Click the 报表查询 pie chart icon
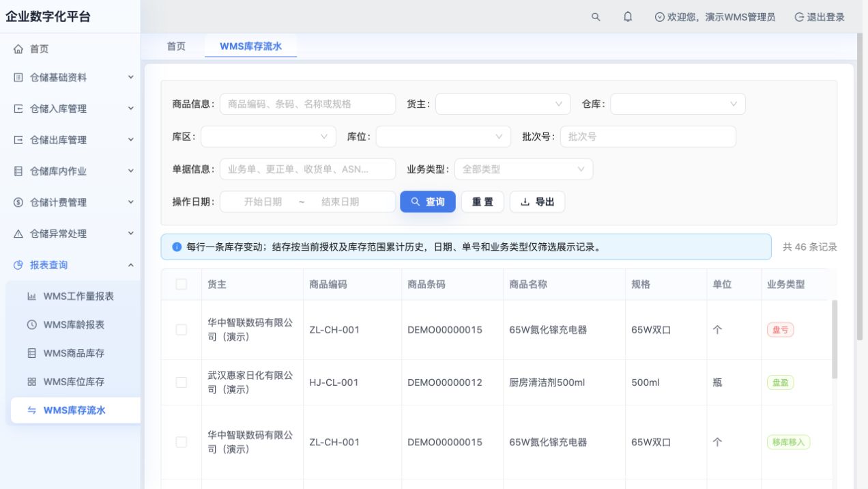This screenshot has height=489, width=868. [x=18, y=265]
